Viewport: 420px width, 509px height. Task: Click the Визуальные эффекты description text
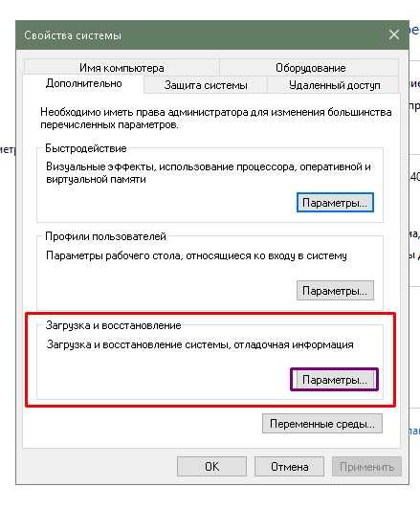click(209, 172)
